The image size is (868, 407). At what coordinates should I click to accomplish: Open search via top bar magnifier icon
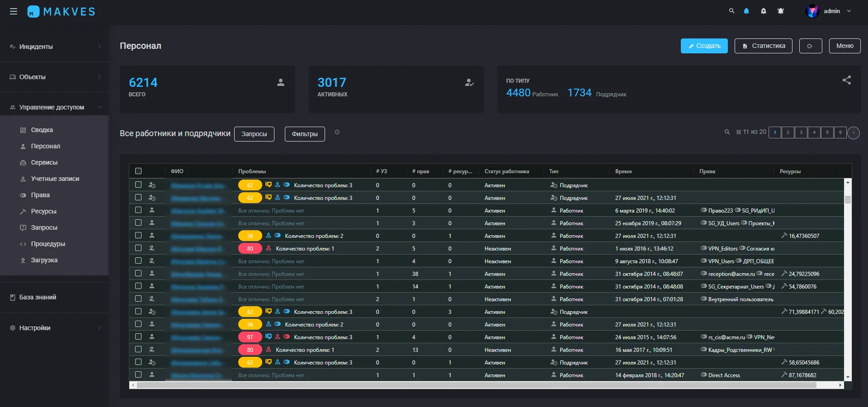tap(731, 11)
